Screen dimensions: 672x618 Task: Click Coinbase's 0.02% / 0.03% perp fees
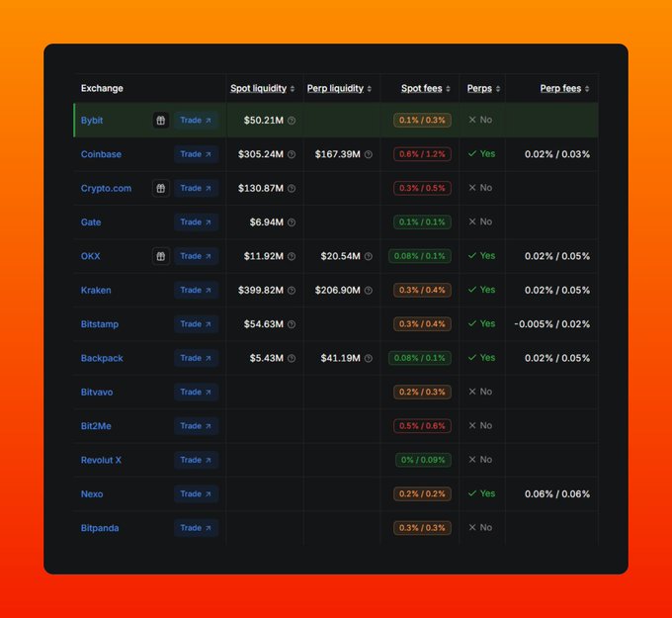[x=557, y=154]
